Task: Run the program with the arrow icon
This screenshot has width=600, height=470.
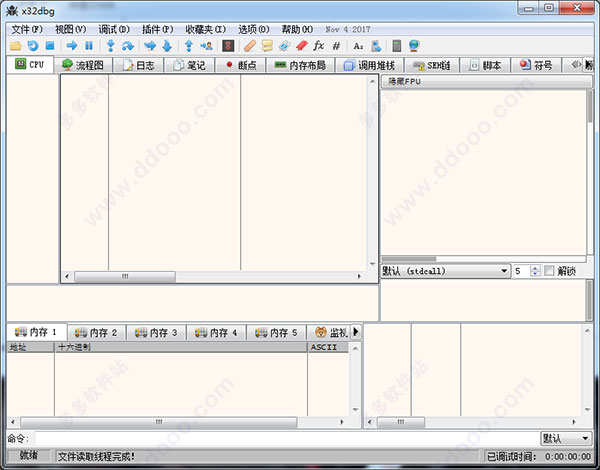Action: coord(72,46)
